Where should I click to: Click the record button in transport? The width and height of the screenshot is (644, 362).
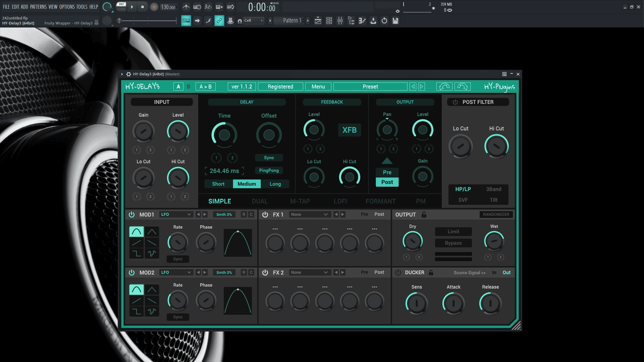154,7
